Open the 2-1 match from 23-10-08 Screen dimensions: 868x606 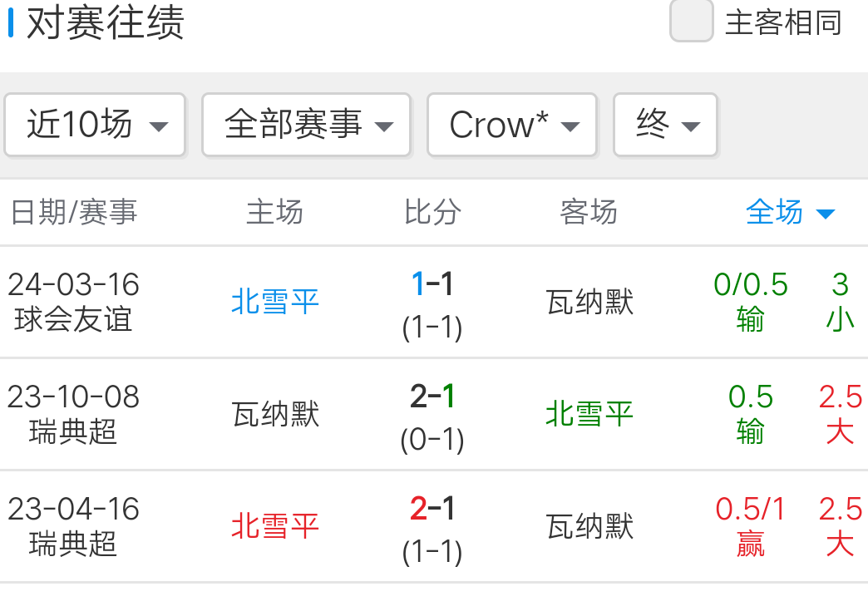pyautogui.click(x=432, y=397)
